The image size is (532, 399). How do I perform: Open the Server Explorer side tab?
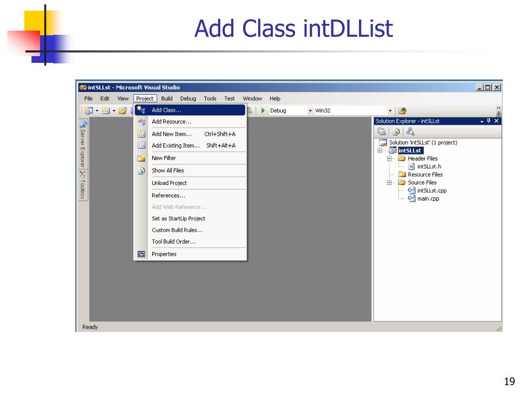pyautogui.click(x=83, y=143)
